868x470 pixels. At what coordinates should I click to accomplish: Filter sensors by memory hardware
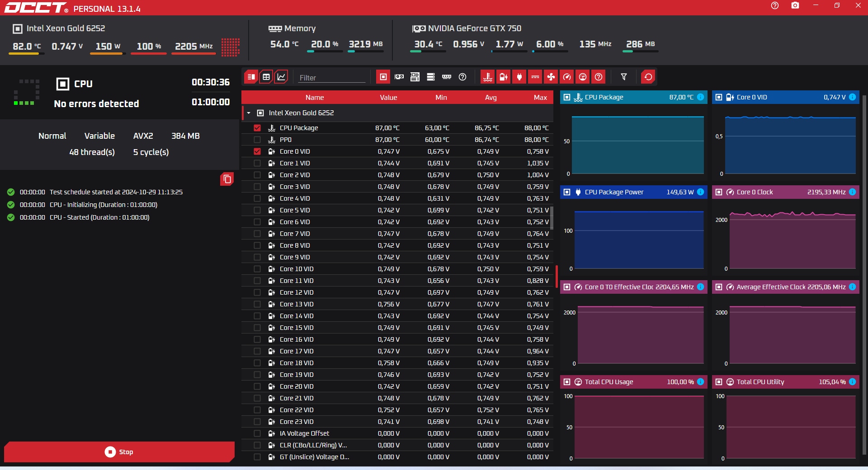coord(447,77)
